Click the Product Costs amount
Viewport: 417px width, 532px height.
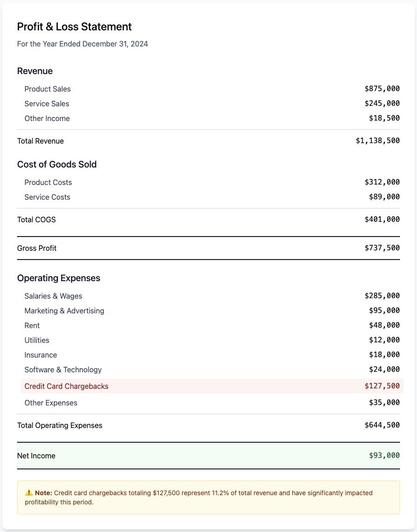pos(382,182)
